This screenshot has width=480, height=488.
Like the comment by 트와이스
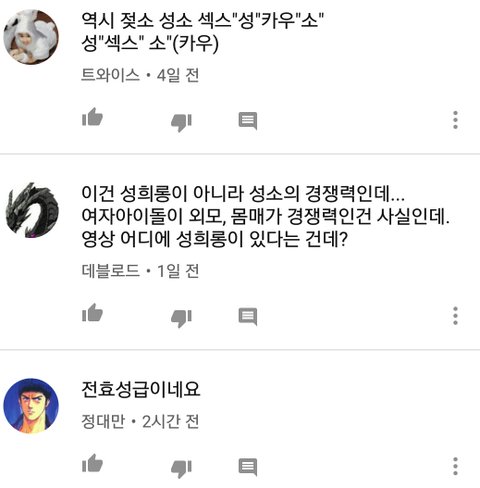pyautogui.click(x=92, y=117)
